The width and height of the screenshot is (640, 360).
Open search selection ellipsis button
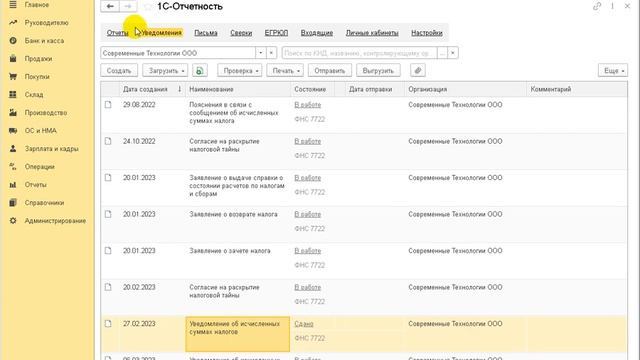tap(442, 53)
